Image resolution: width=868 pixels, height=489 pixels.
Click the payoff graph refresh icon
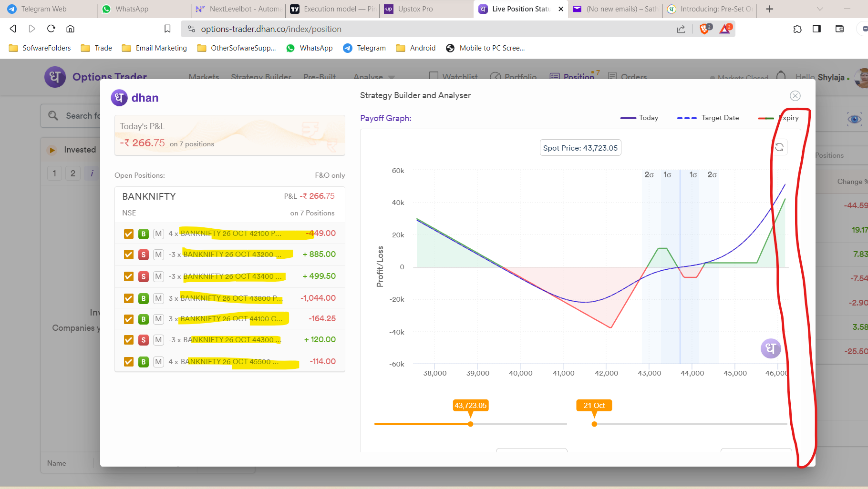[x=779, y=147]
